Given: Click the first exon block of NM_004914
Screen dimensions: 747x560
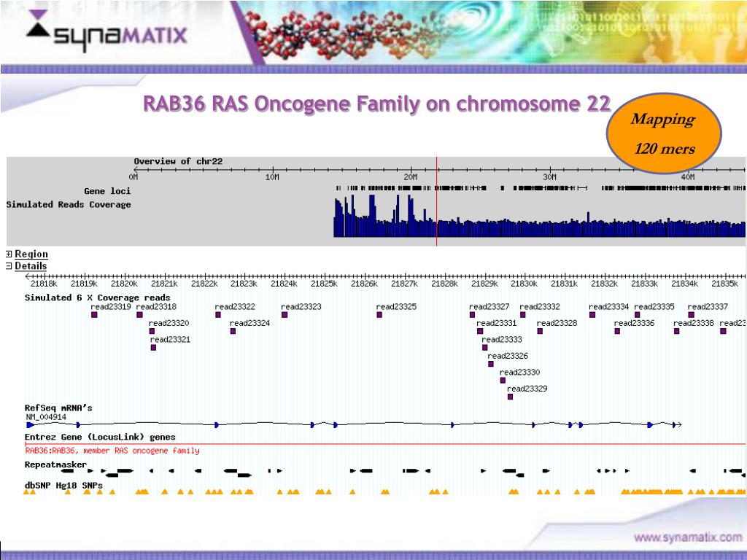Looking at the screenshot, I should pyautogui.click(x=30, y=425).
